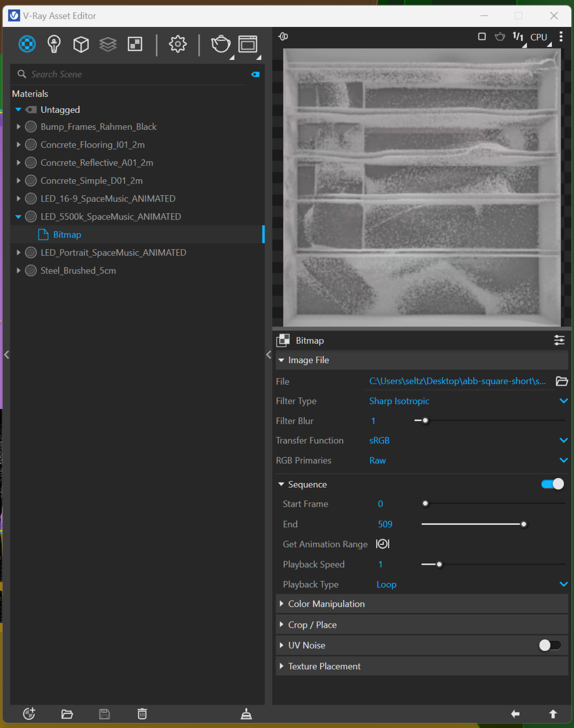Viewport: 574px width, 728px height.
Task: Expand the Texture Placement section
Action: click(422, 666)
